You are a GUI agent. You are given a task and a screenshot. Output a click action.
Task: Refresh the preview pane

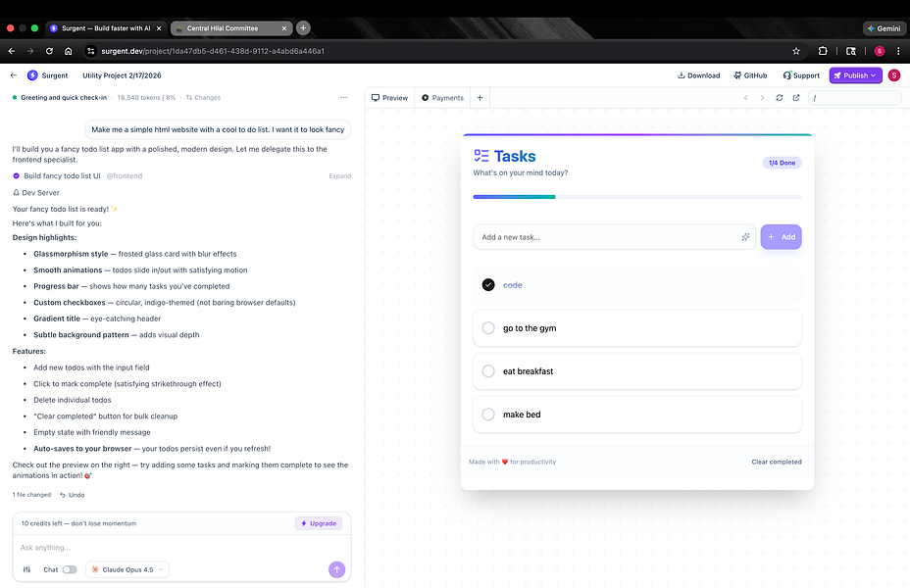[x=780, y=97]
